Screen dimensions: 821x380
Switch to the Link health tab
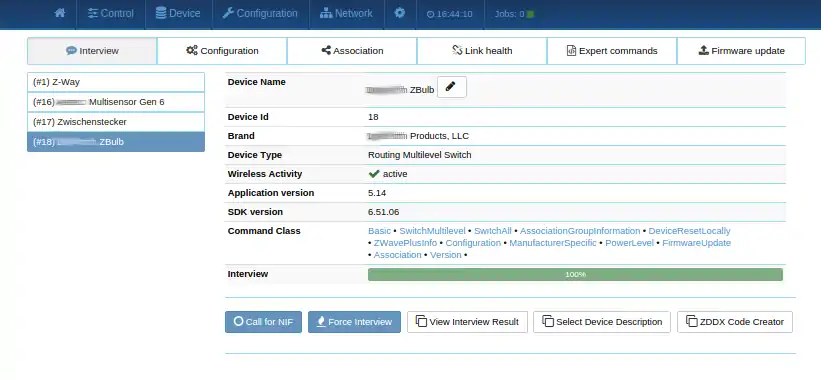point(482,51)
